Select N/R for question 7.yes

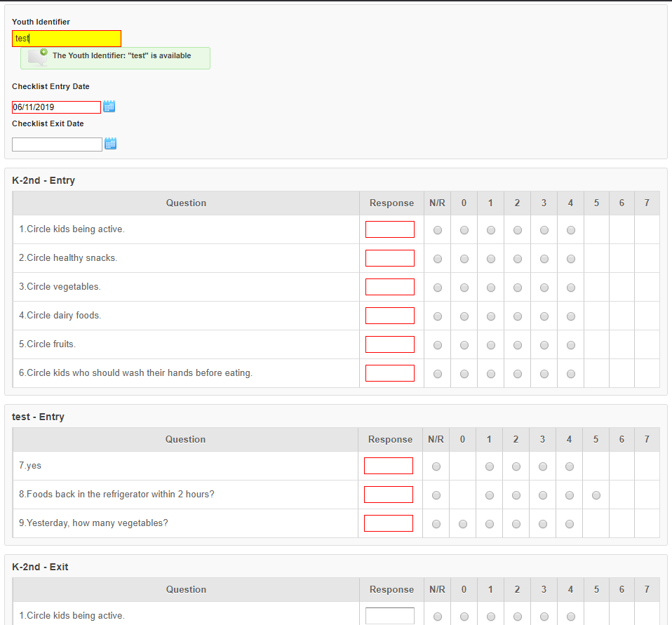(x=436, y=466)
